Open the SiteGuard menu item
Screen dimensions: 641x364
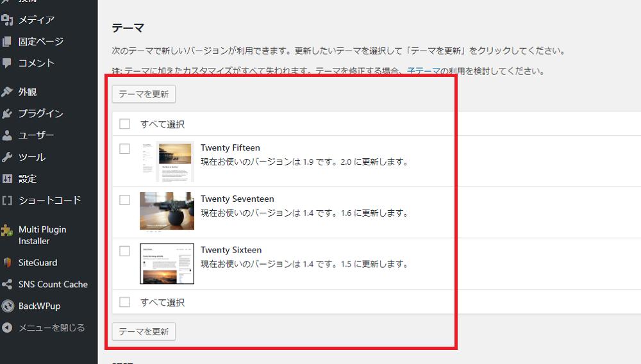point(38,263)
